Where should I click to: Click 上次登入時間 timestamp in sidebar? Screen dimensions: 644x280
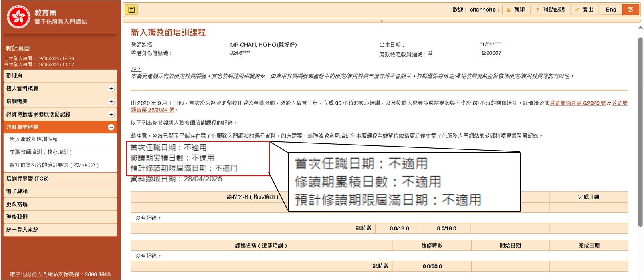pyautogui.click(x=39, y=58)
